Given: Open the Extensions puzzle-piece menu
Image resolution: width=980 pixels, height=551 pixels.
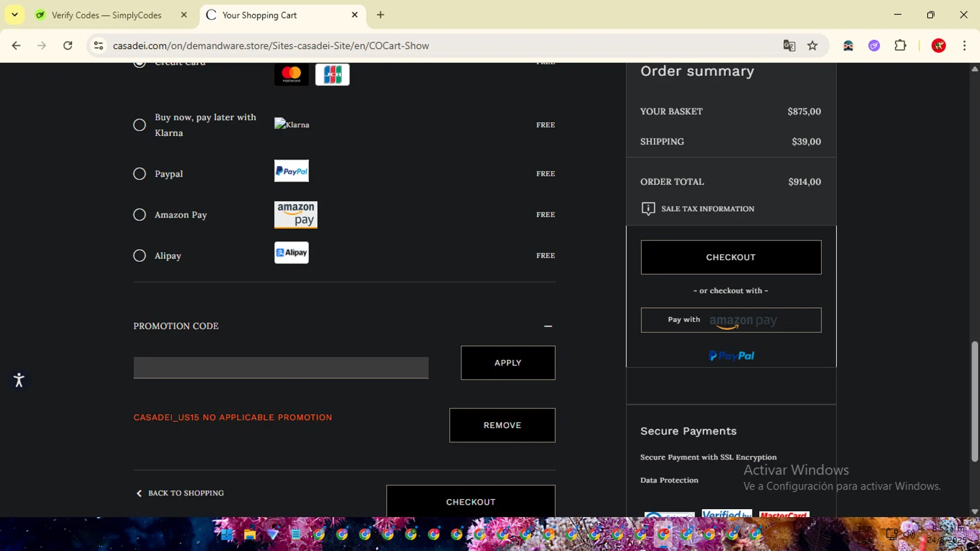Looking at the screenshot, I should coord(900,46).
